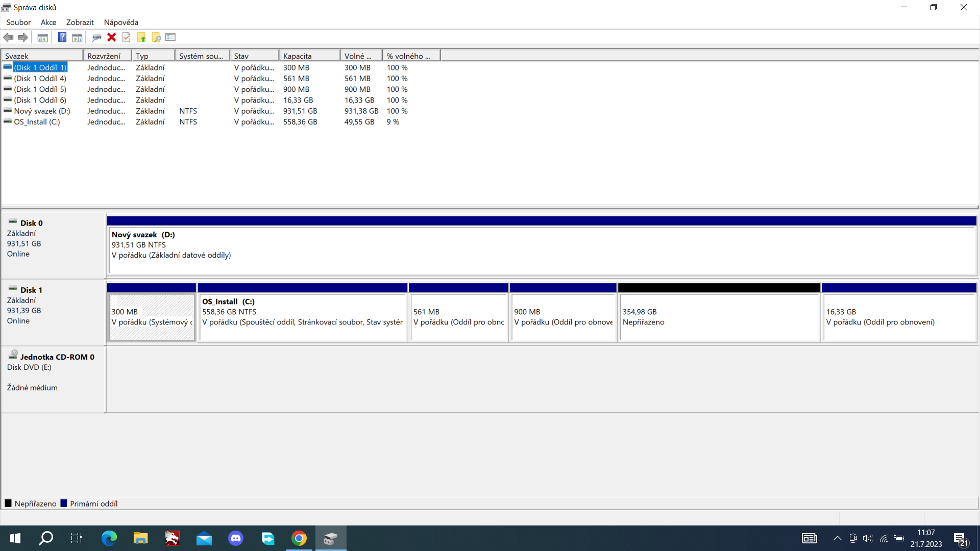The height and width of the screenshot is (551, 980).
Task: Click the red X delete icon
Action: (x=112, y=37)
